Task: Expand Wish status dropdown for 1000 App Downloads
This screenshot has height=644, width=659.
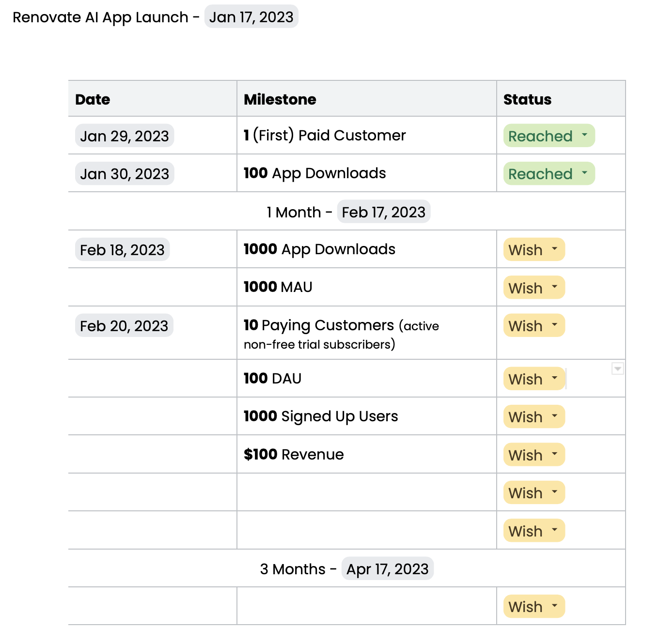Action: pos(534,250)
